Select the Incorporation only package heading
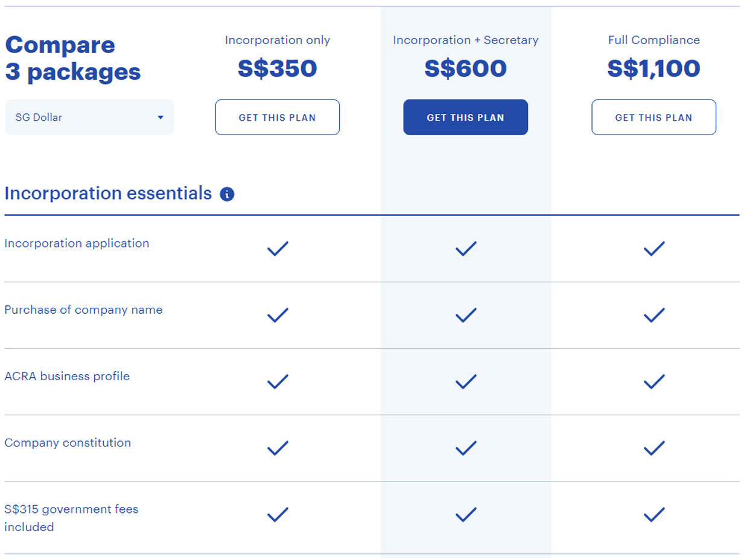 278,40
